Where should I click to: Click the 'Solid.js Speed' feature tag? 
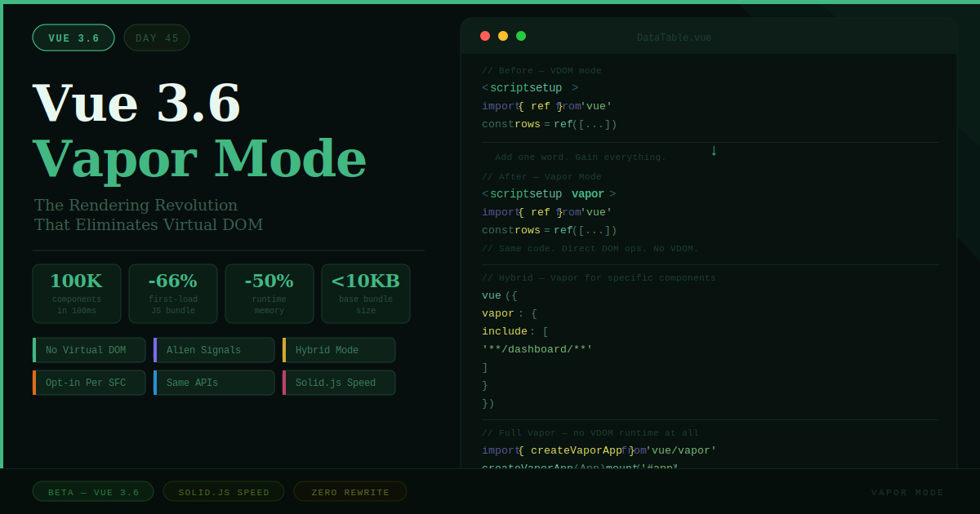338,382
